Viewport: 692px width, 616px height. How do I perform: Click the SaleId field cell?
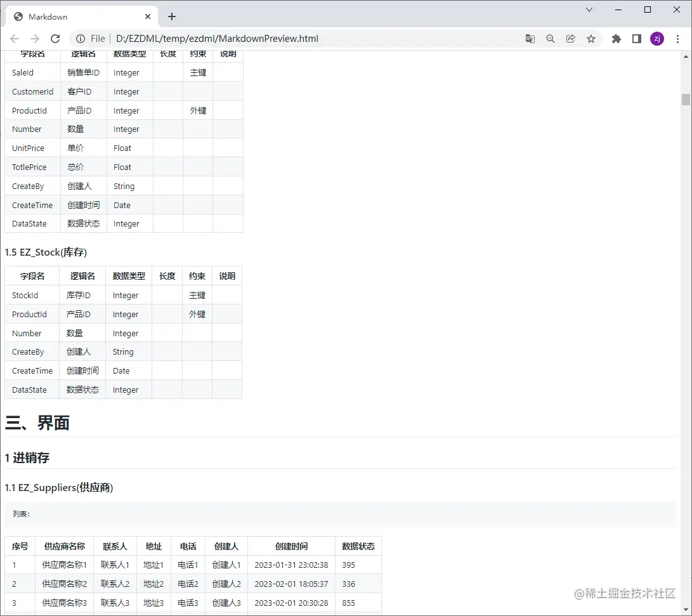[32, 73]
